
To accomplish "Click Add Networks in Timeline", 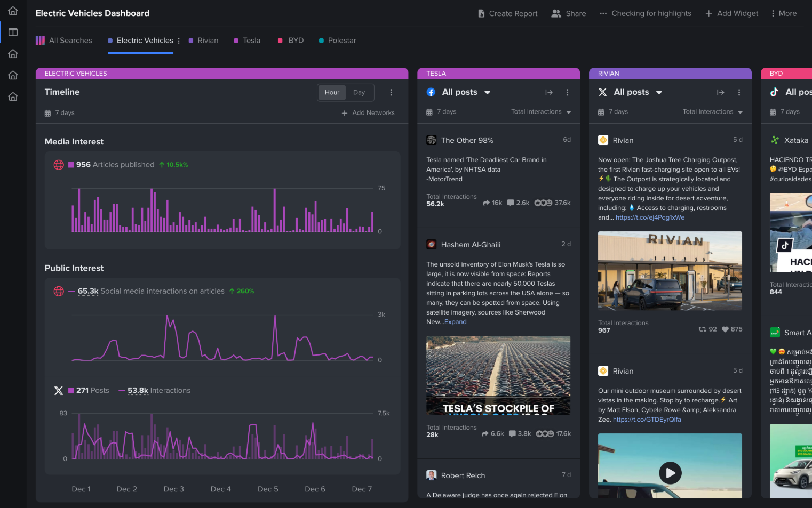I will (x=368, y=113).
